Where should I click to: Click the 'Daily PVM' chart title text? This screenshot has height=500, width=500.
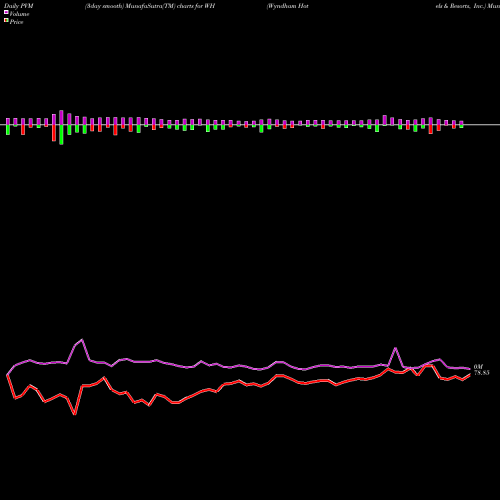click(19, 6)
